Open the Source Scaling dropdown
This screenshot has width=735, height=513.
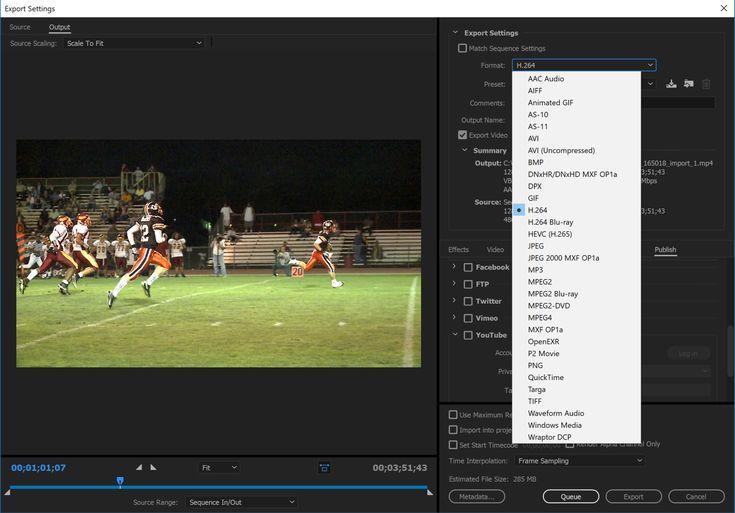(134, 43)
